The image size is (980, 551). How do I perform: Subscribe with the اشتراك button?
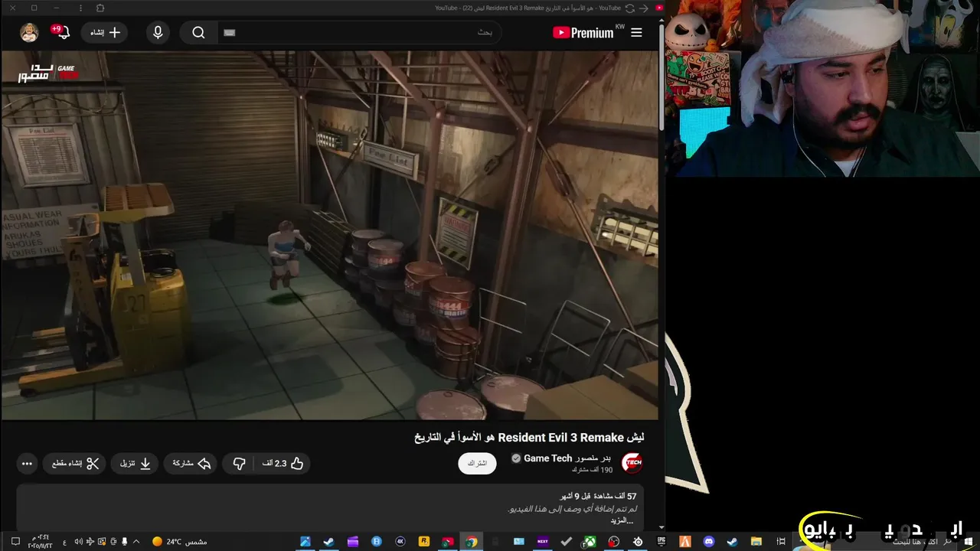(x=477, y=463)
